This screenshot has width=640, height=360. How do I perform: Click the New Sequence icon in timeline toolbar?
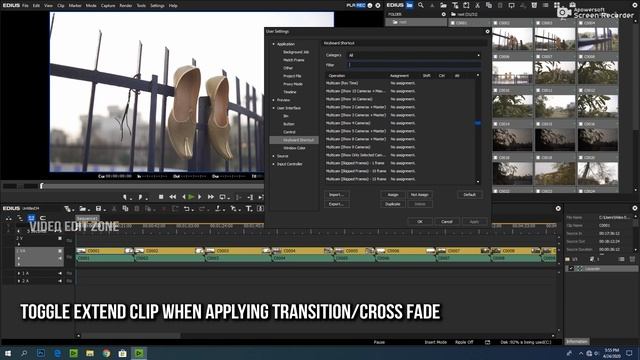point(67,209)
